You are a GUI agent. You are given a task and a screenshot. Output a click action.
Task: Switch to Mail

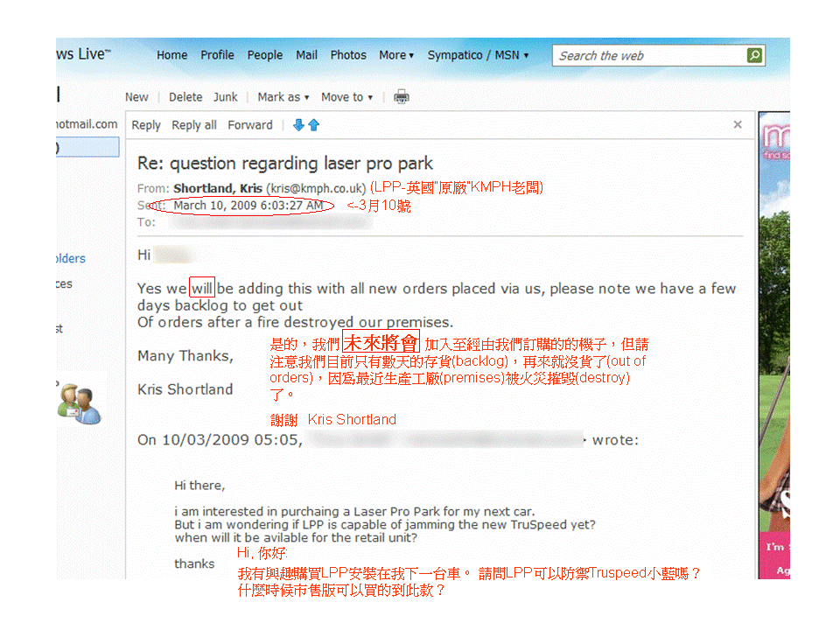(x=306, y=55)
